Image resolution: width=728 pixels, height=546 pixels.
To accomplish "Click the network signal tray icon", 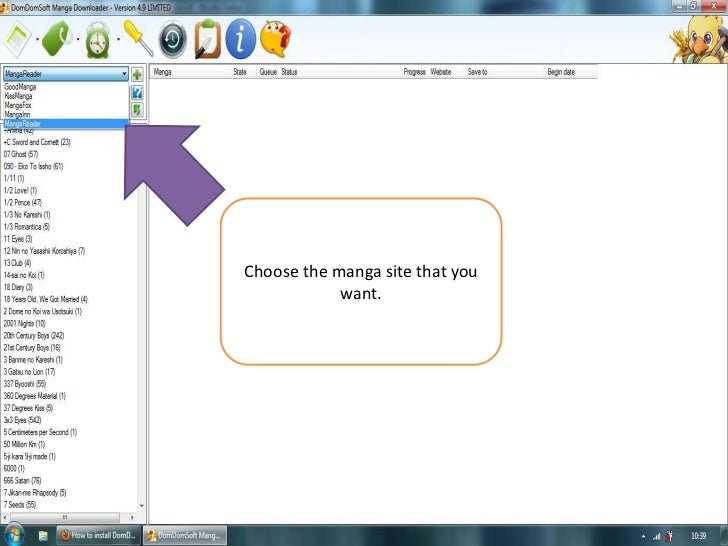I will point(656,536).
